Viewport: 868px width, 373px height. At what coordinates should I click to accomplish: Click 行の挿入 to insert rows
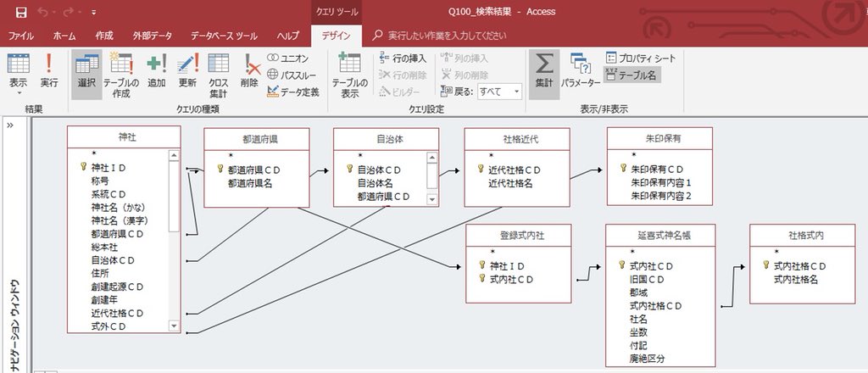coord(403,58)
